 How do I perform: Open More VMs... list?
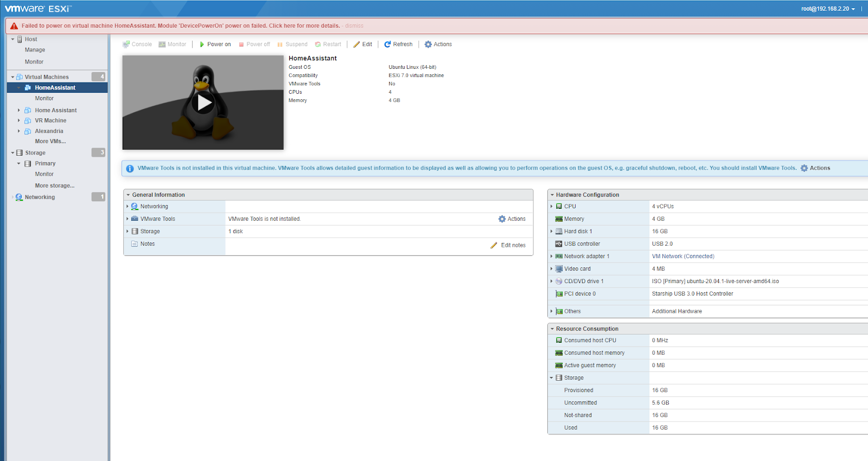(x=50, y=142)
